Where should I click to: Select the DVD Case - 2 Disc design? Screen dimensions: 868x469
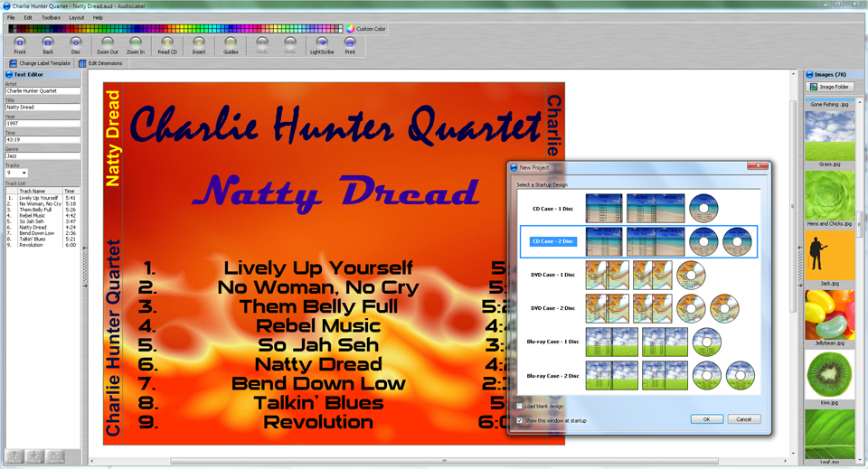point(638,308)
